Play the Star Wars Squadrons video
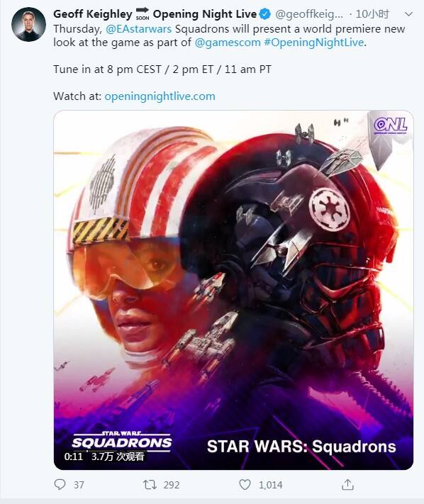This screenshot has height=504, width=424. coord(233,290)
